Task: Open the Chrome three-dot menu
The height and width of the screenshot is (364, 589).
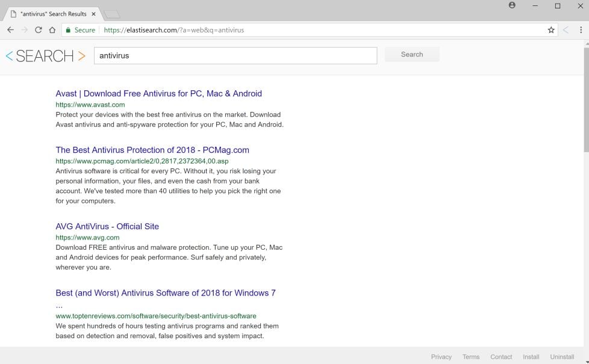Action: pos(581,30)
